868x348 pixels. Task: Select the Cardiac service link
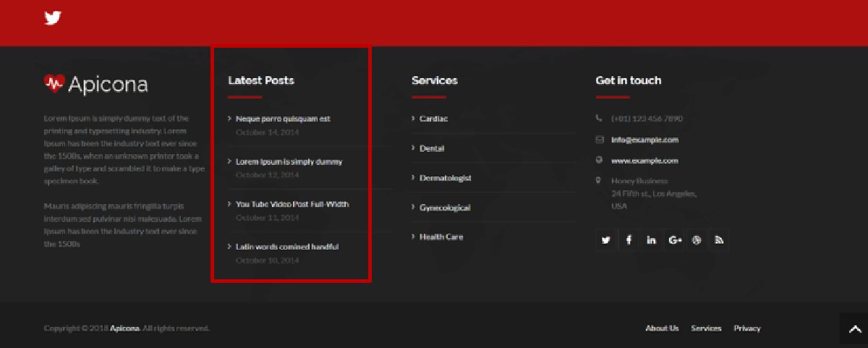[433, 119]
